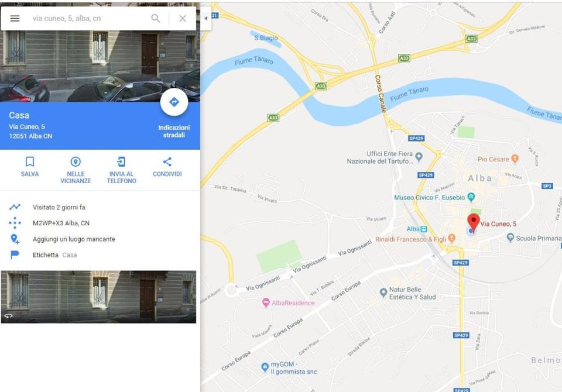The image size is (562, 392).
Task: Save the place with the Salva bookmark
Action: [x=30, y=167]
